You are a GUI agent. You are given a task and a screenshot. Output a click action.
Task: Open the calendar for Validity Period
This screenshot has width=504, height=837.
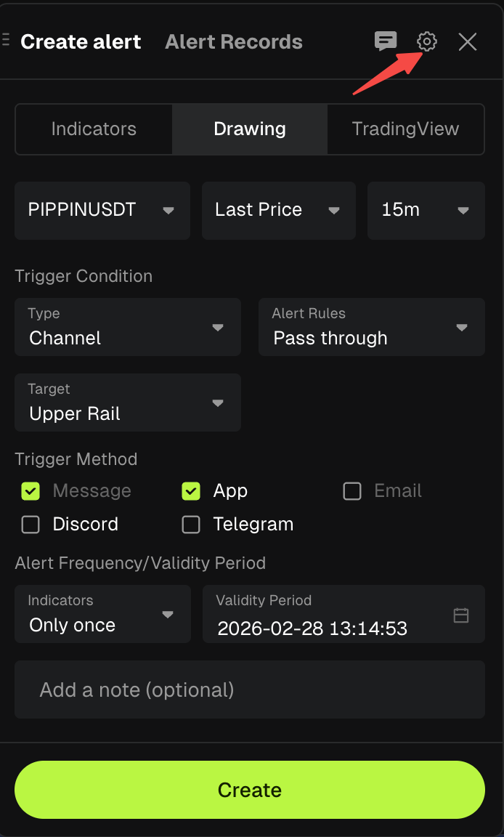tap(460, 614)
